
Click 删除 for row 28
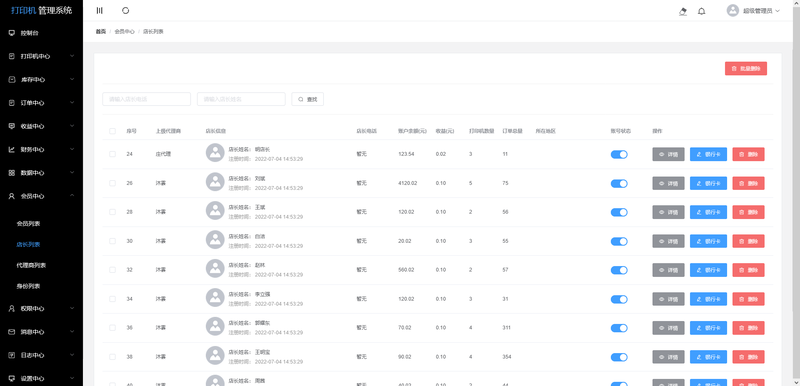tap(748, 212)
